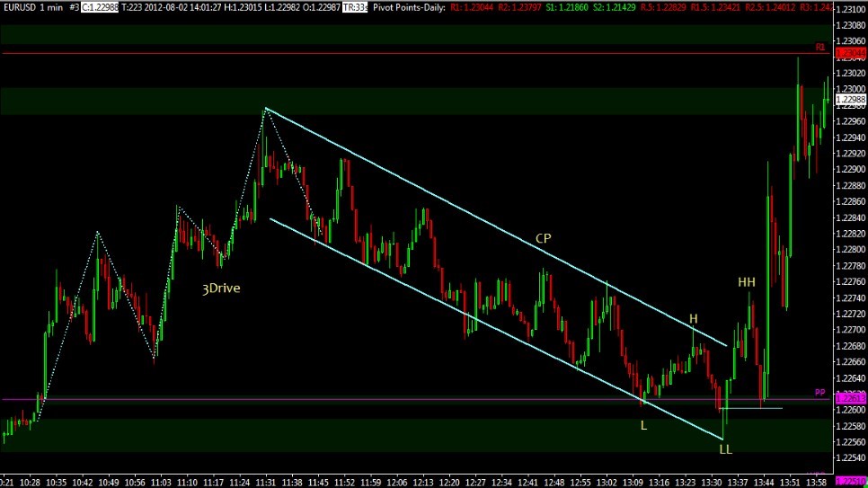Click the 2012-08-02 date in the header
The width and height of the screenshot is (868, 488).
tap(166, 8)
